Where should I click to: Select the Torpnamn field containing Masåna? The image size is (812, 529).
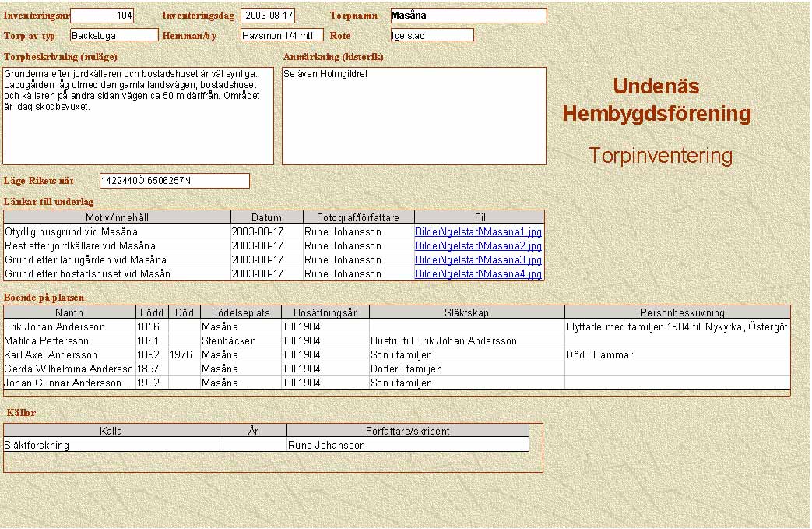(468, 16)
